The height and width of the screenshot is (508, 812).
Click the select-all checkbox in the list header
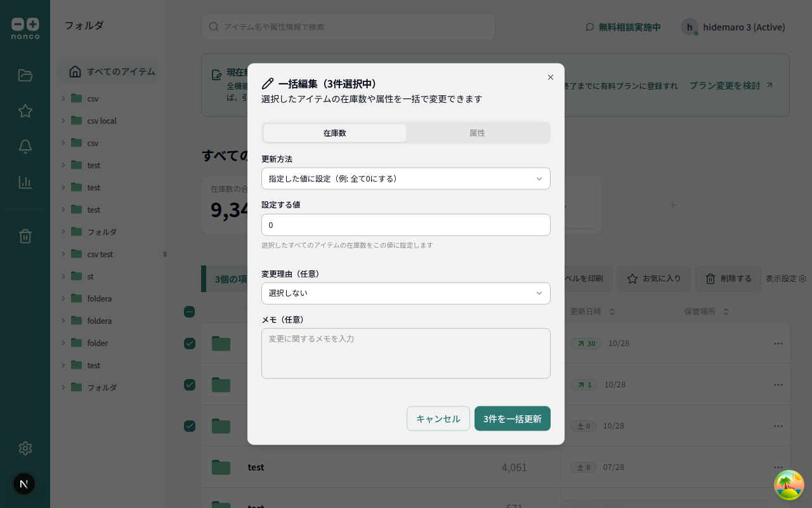coord(189,312)
